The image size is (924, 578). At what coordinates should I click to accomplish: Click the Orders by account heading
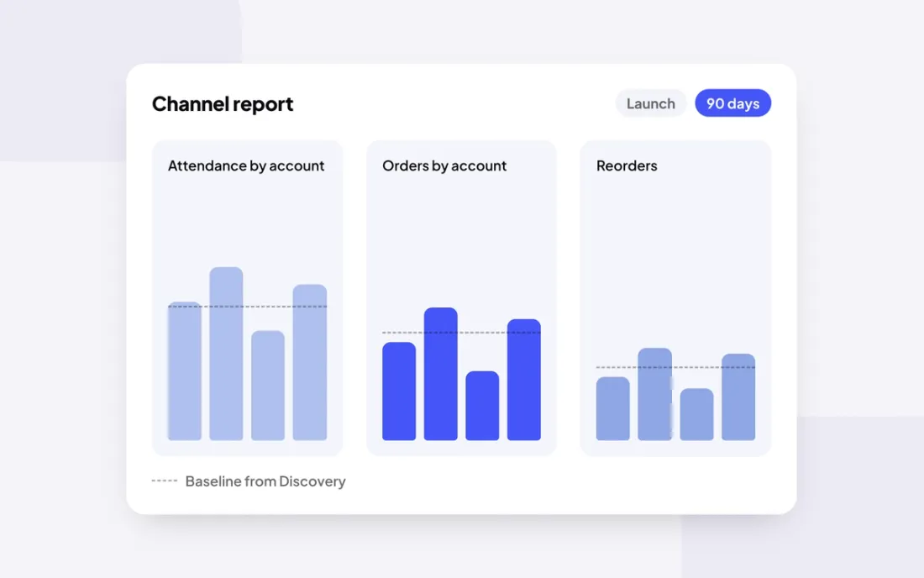click(444, 166)
